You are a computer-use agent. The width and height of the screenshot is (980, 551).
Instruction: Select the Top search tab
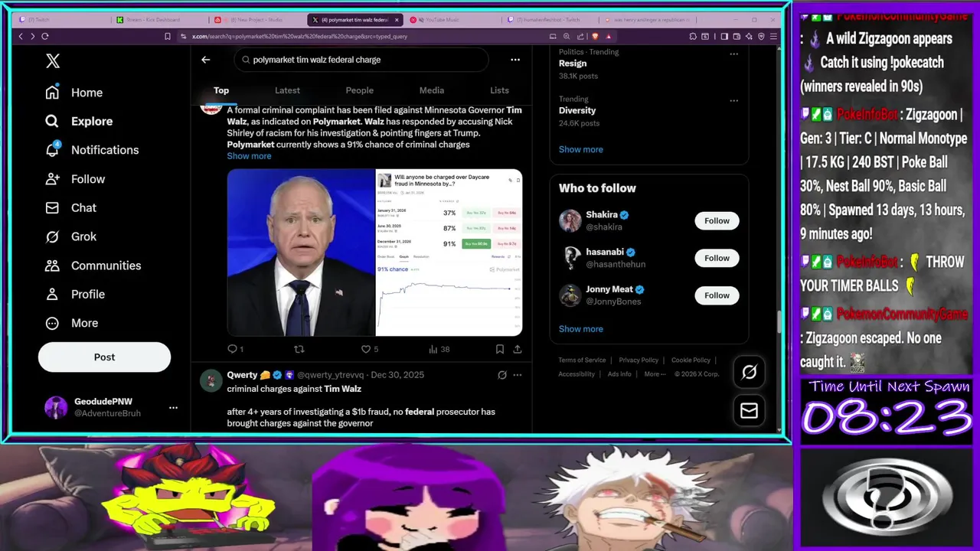point(221,90)
